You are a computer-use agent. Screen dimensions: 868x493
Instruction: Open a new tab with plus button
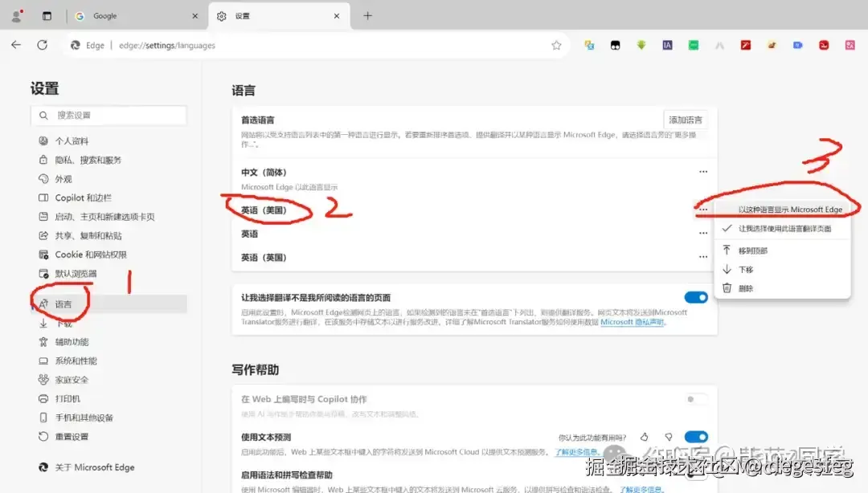pos(367,15)
